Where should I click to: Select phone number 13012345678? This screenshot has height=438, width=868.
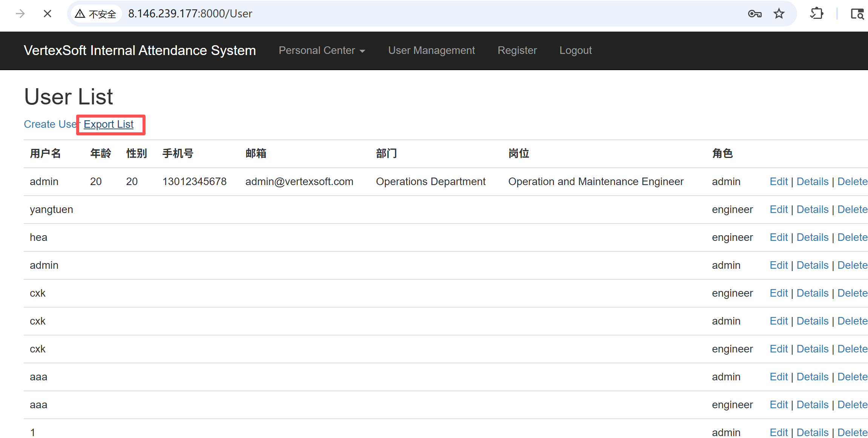pos(195,181)
